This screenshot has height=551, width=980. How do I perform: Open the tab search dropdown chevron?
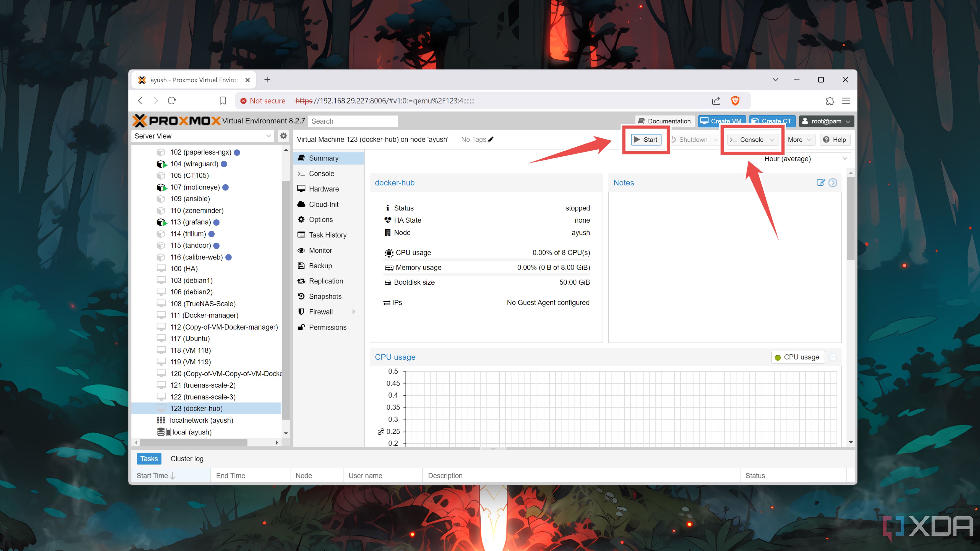pos(775,80)
